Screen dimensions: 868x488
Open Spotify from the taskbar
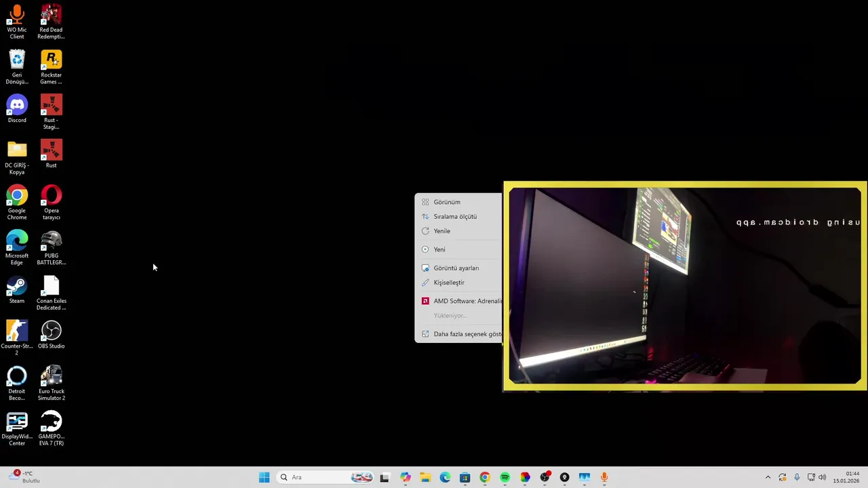(505, 477)
